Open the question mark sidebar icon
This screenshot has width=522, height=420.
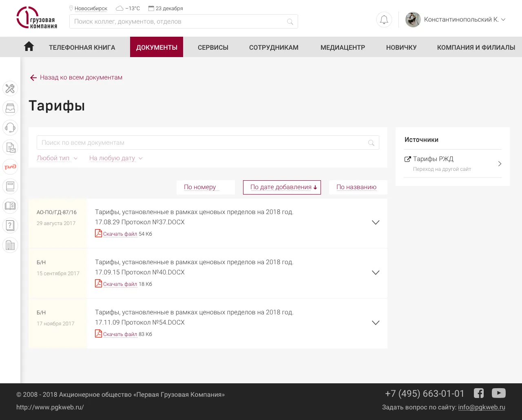click(x=10, y=225)
